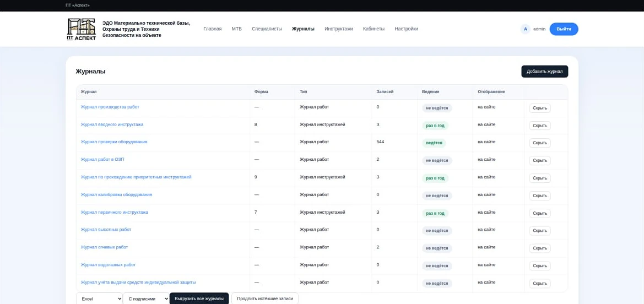644x304 pixels.
Task: Click the Журналы page heading
Action: click(x=90, y=71)
